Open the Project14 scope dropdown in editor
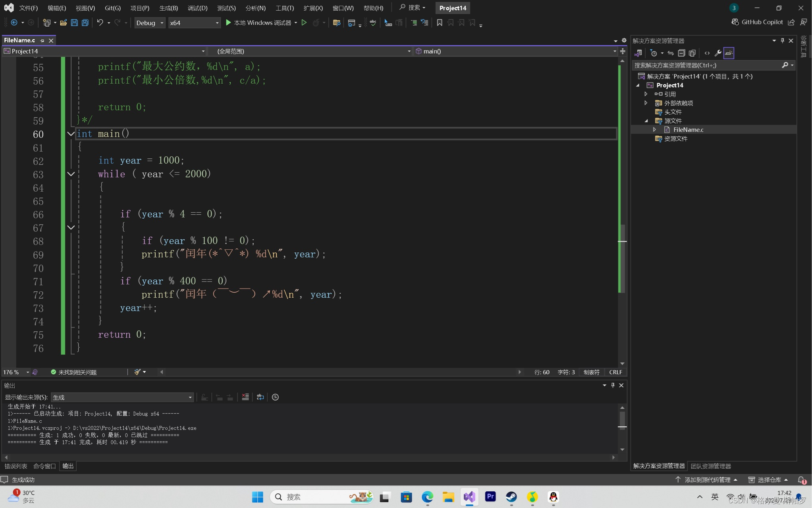 (x=105, y=51)
